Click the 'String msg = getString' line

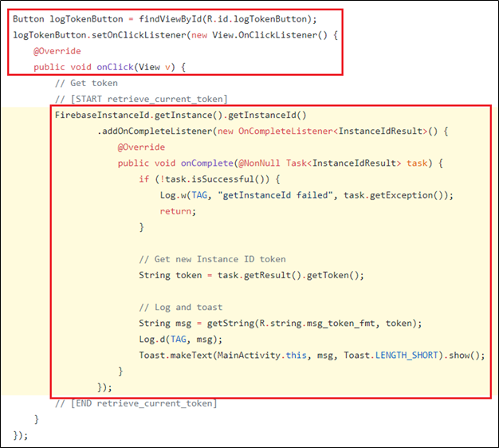click(x=281, y=324)
